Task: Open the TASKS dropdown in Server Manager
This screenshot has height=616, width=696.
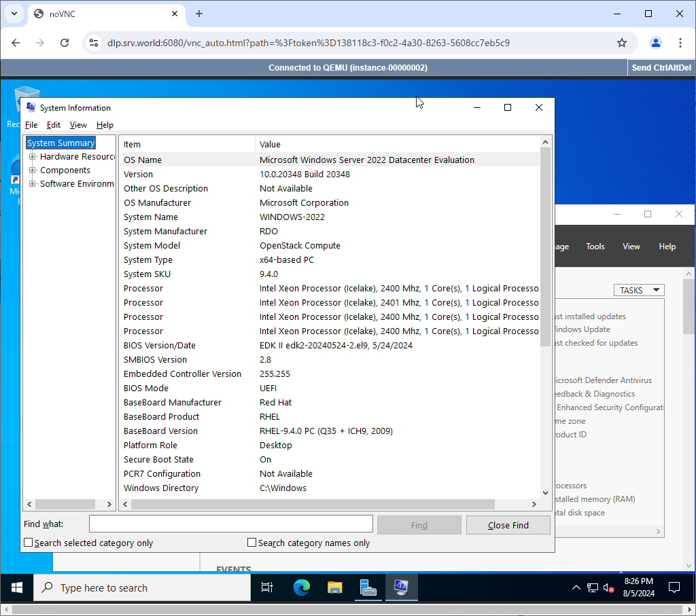Action: click(x=639, y=290)
